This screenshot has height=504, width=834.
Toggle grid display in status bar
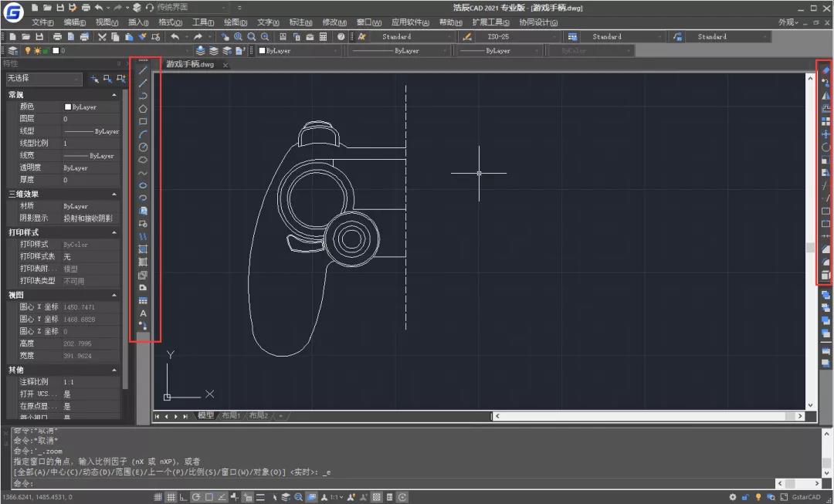(x=171, y=497)
